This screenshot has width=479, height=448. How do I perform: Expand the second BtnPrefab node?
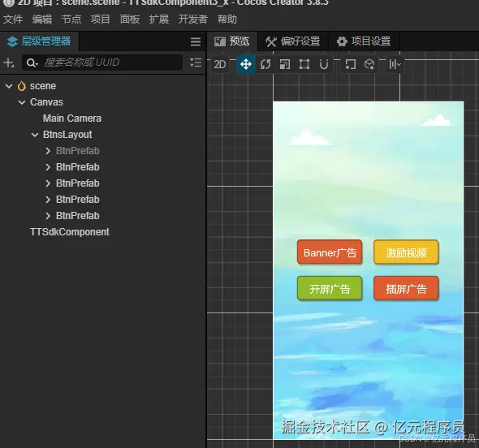tap(48, 167)
